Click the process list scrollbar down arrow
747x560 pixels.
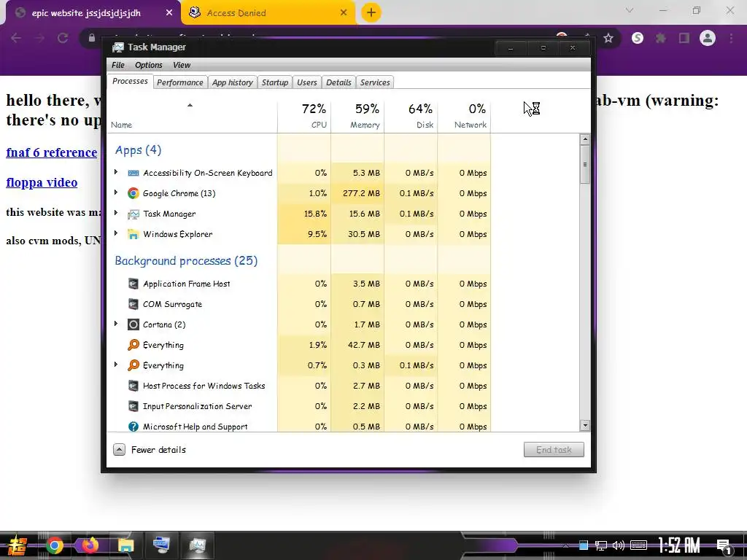(x=585, y=426)
